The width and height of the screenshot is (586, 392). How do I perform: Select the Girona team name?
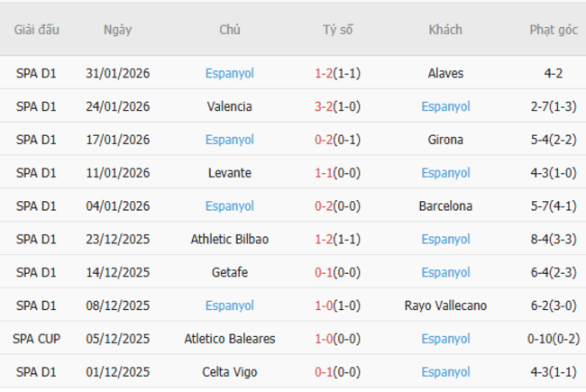coord(445,140)
